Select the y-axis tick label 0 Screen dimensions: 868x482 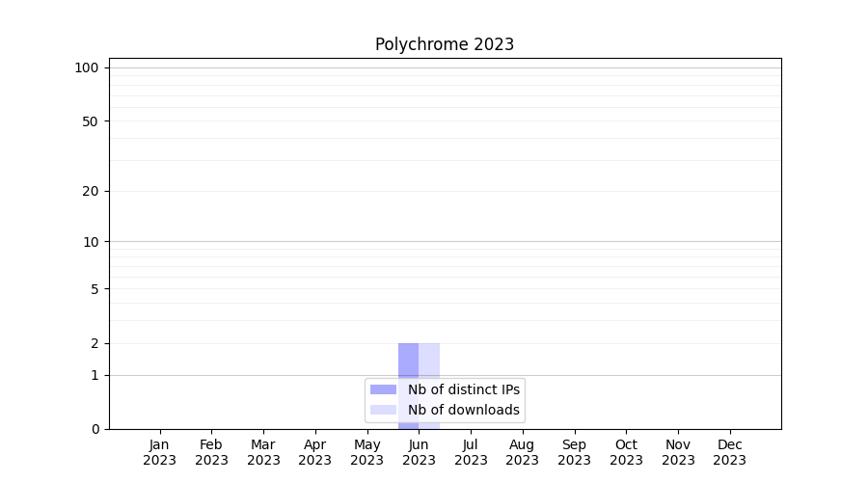pyautogui.click(x=95, y=429)
